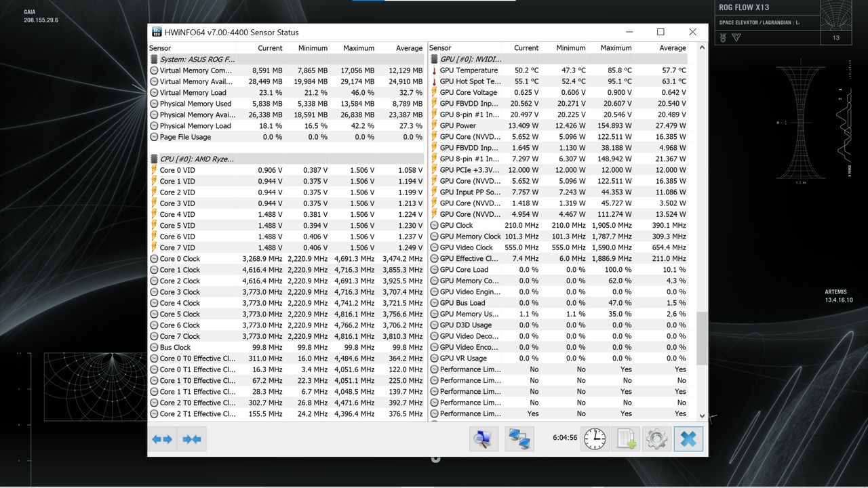
Task: Click Core 5 Clock maximum 4,816.1 MHz
Action: [354, 314]
